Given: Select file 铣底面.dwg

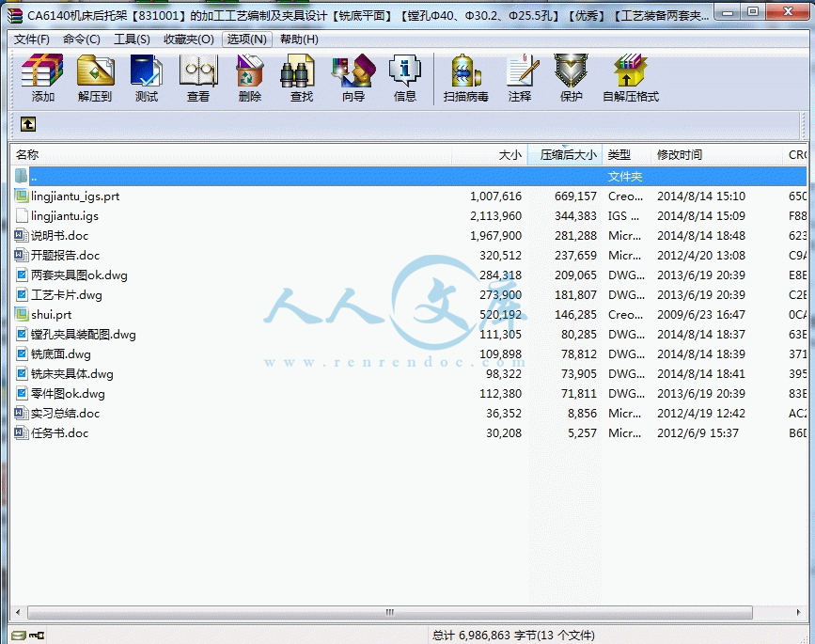Looking at the screenshot, I should 61,354.
